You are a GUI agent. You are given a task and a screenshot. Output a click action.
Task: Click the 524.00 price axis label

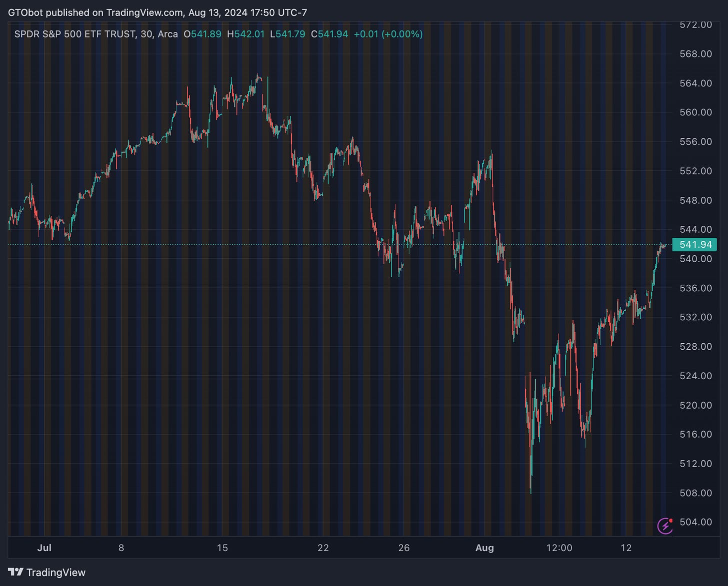[x=695, y=376]
